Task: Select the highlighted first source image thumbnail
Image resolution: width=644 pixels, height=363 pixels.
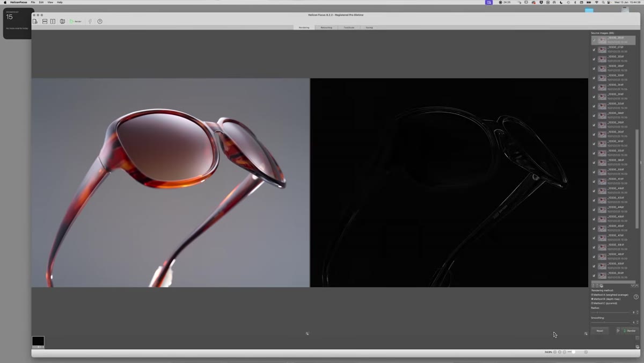Action: 602,40
